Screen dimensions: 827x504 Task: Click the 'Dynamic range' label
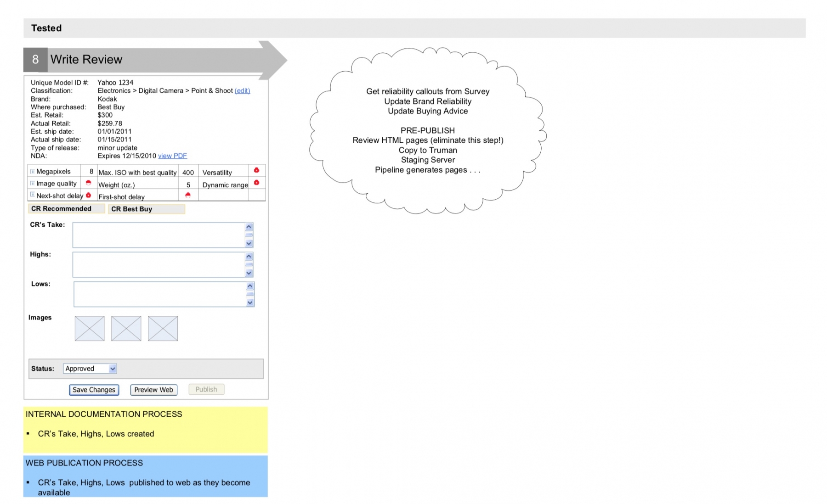click(x=225, y=185)
